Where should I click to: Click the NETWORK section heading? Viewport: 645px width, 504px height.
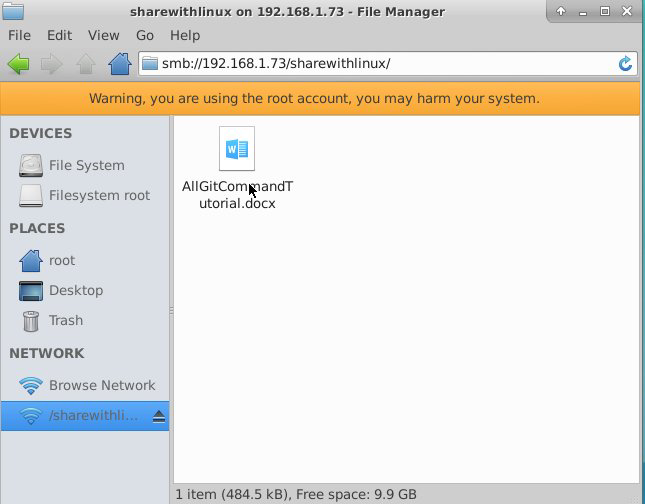46,353
